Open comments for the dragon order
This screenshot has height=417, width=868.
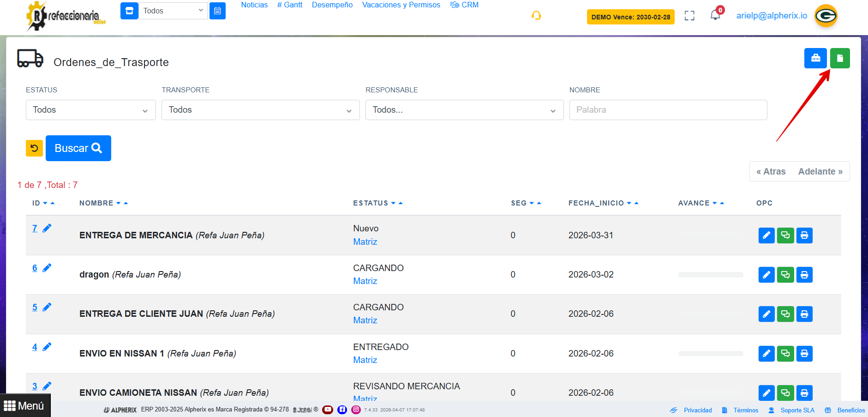[785, 275]
